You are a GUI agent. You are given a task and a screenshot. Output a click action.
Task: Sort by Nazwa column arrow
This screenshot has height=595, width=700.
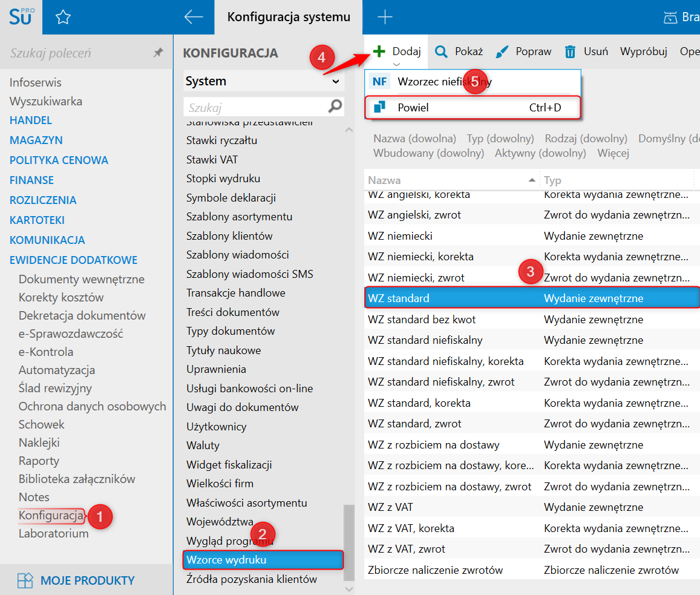[531, 180]
